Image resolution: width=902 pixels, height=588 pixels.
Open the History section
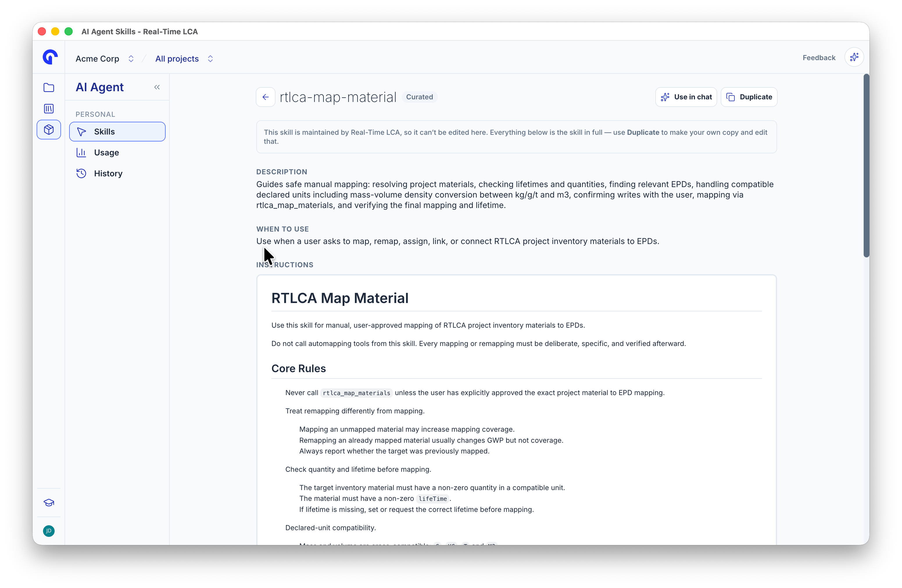click(x=117, y=173)
